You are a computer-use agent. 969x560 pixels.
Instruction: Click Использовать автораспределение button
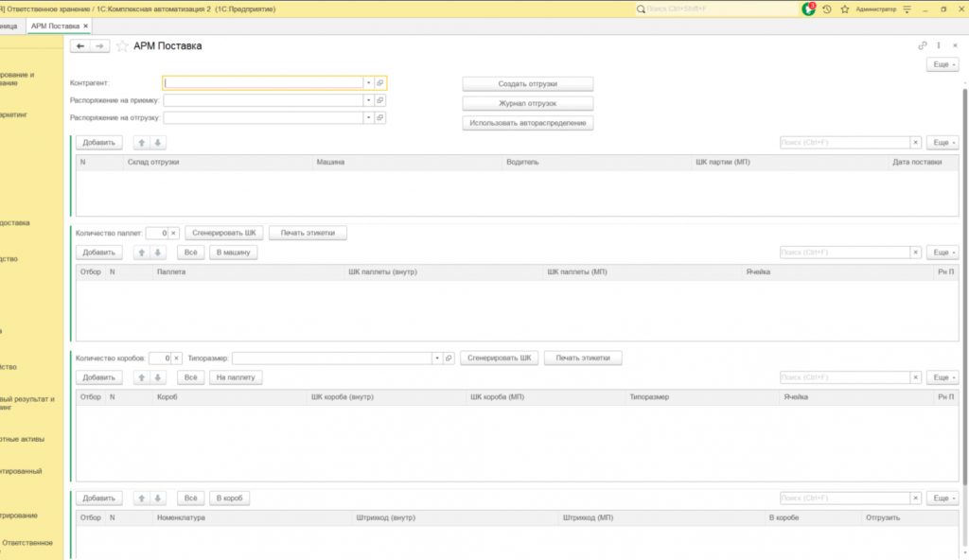528,123
